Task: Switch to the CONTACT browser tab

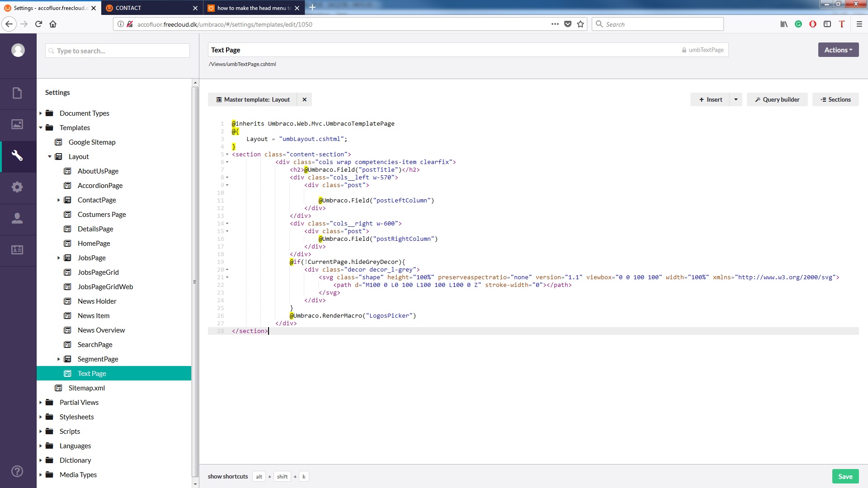Action: click(x=151, y=8)
